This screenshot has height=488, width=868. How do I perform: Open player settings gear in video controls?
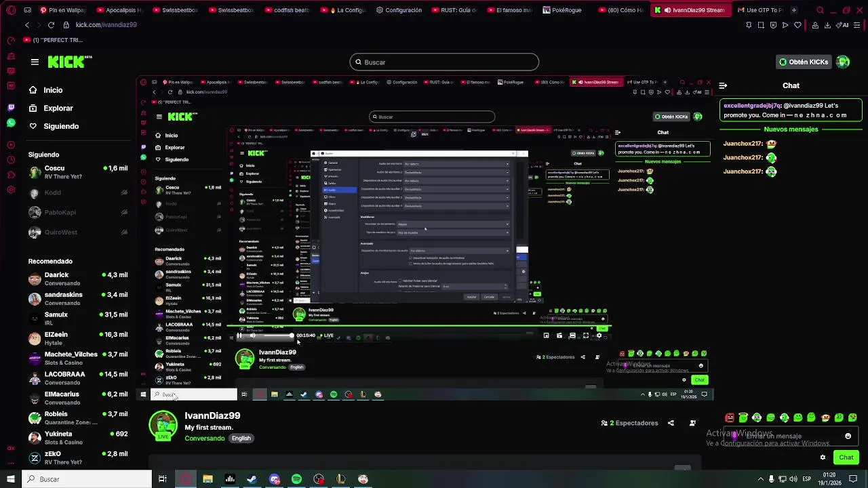coord(598,335)
